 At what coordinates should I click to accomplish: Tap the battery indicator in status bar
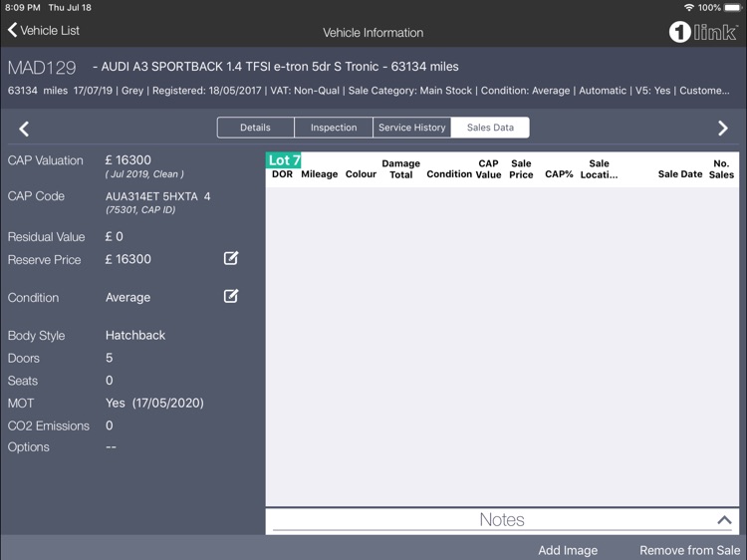732,8
